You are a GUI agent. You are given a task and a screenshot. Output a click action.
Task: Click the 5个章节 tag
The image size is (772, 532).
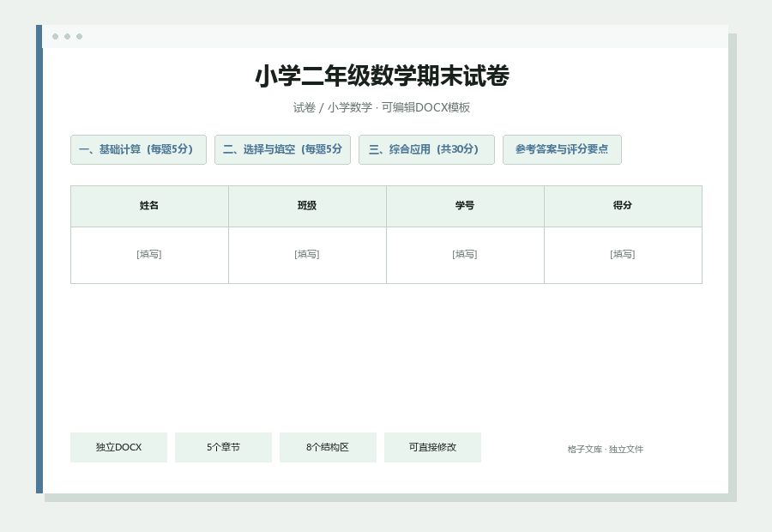click(223, 447)
